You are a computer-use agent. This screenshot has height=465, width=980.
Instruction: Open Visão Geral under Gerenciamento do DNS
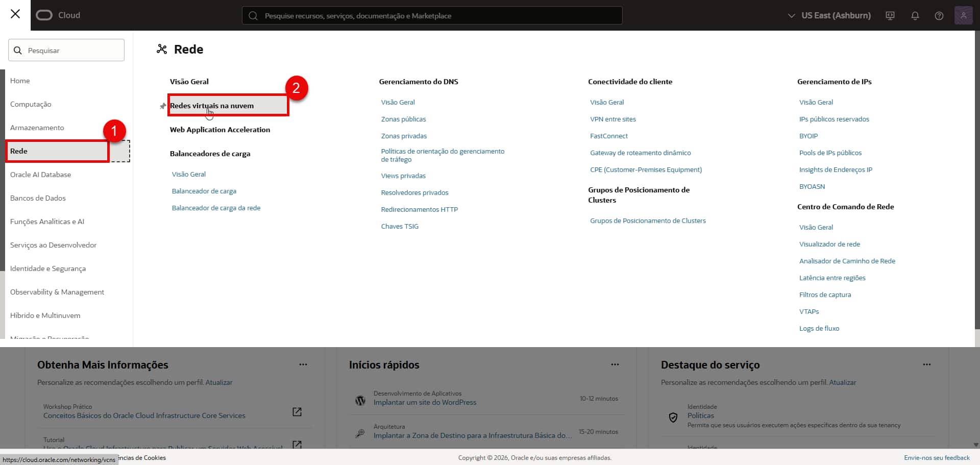(398, 102)
